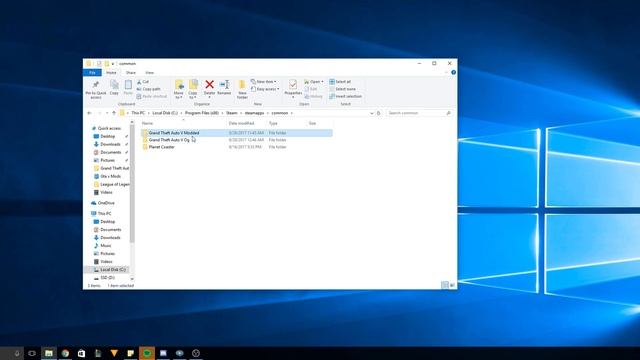Collapse the ribbon with the chevron
The image size is (640, 360).
(446, 72)
